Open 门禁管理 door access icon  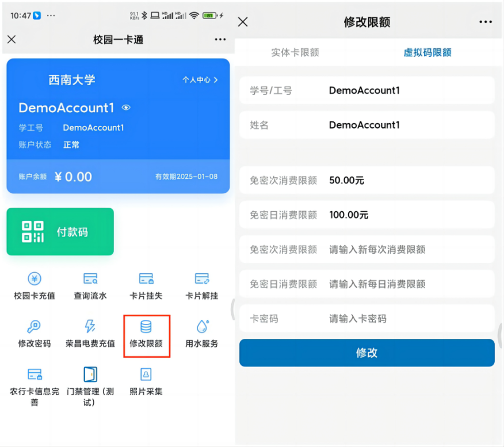[90, 375]
